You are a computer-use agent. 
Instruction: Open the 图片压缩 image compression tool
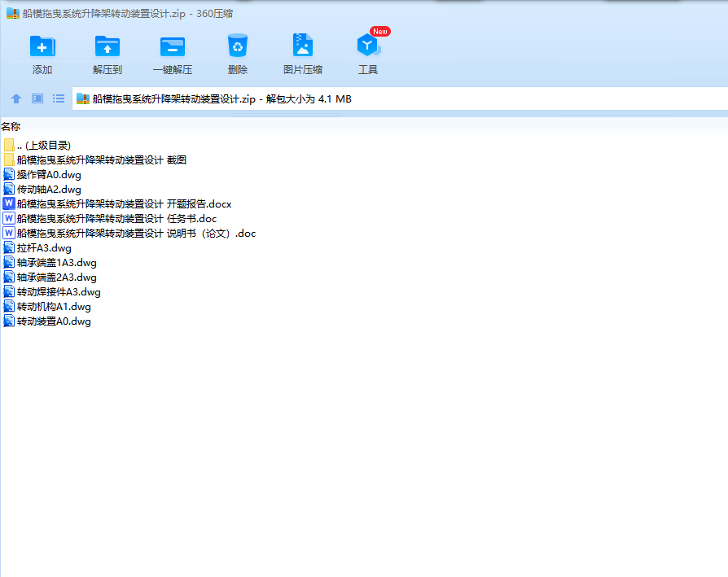pos(303,45)
